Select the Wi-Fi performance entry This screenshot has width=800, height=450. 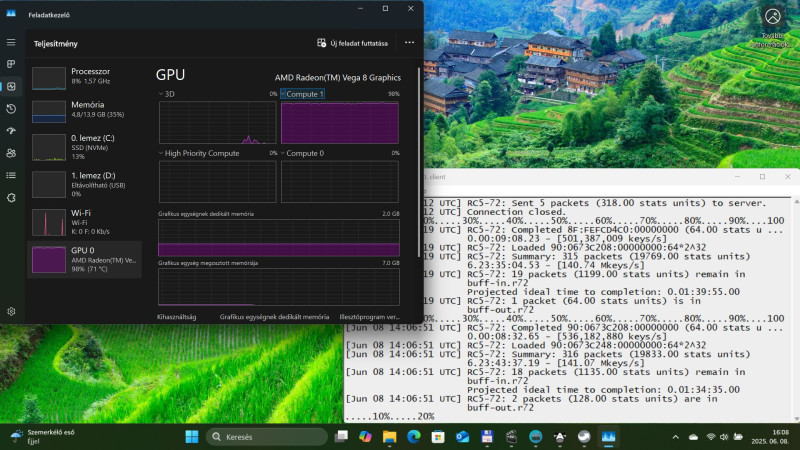[85, 222]
